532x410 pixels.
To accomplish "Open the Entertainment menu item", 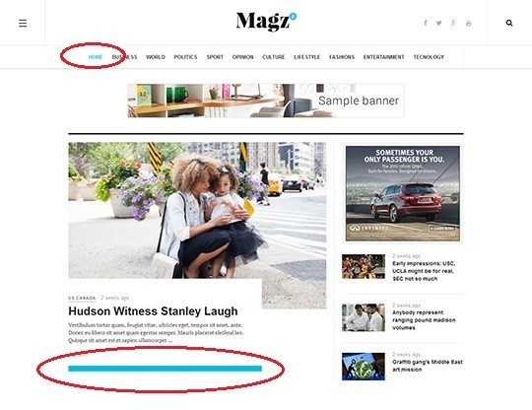I will (384, 57).
